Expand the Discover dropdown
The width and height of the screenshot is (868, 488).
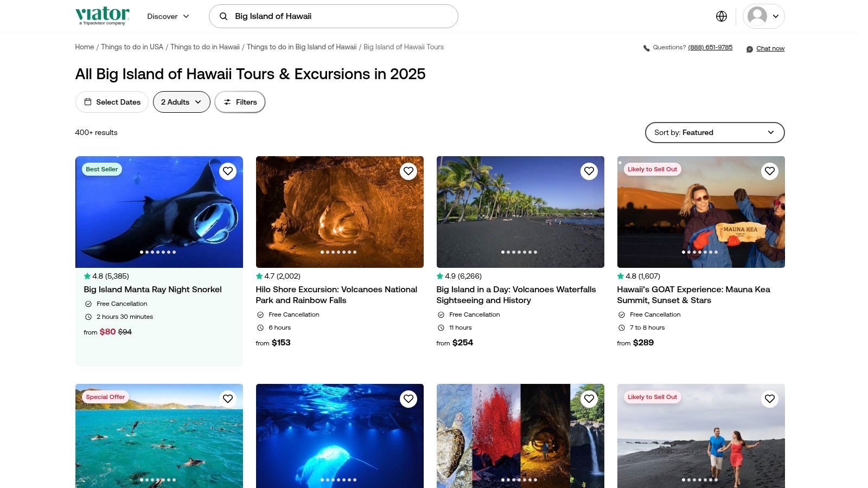(x=168, y=16)
